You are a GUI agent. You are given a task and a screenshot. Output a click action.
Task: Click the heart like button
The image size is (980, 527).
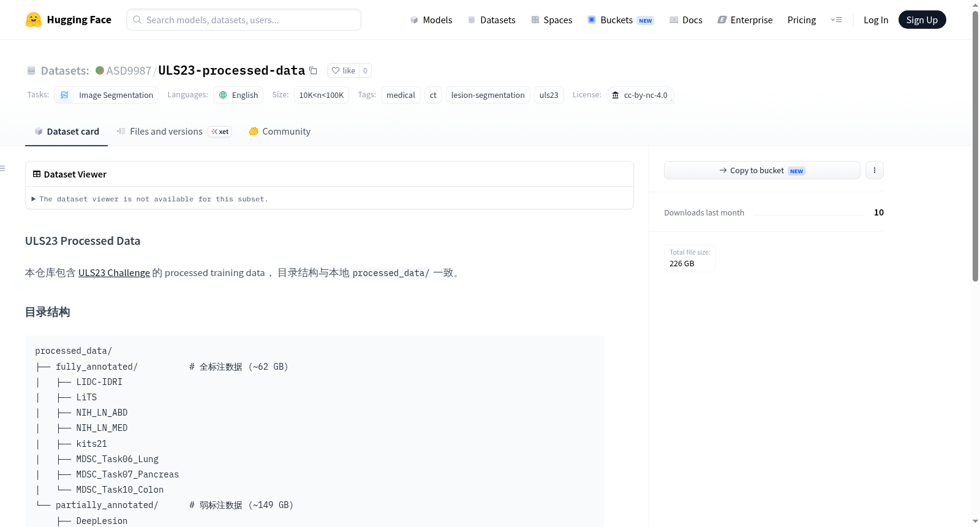pos(343,70)
